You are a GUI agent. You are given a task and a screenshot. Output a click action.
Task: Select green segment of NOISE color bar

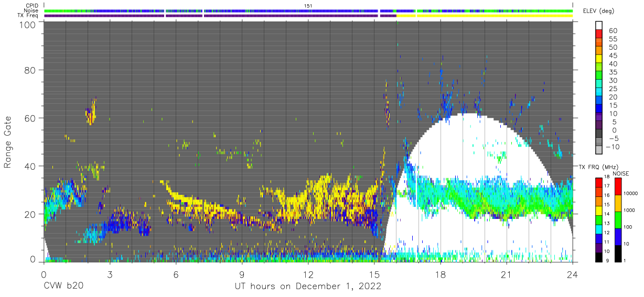[618, 219]
